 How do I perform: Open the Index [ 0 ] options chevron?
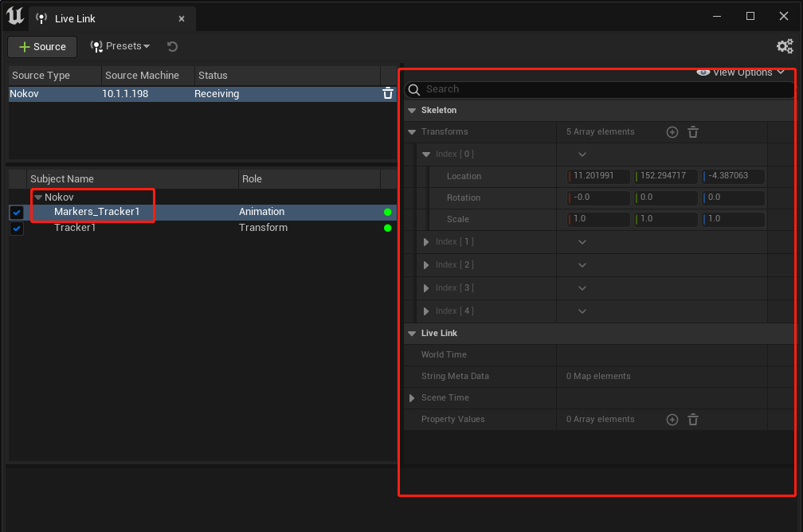582,155
